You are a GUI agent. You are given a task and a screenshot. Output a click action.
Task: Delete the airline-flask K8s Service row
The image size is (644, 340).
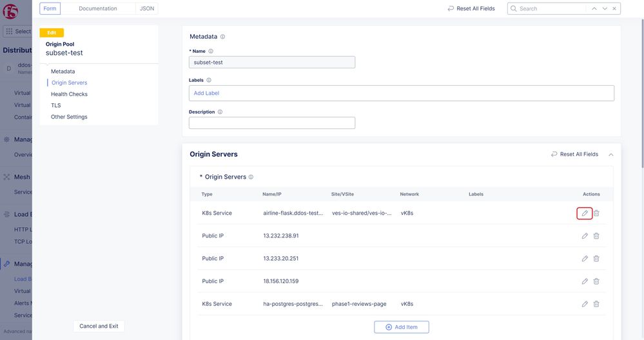596,213
